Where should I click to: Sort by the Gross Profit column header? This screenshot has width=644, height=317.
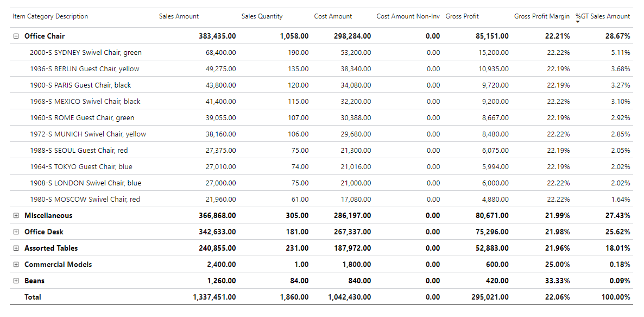(x=462, y=16)
